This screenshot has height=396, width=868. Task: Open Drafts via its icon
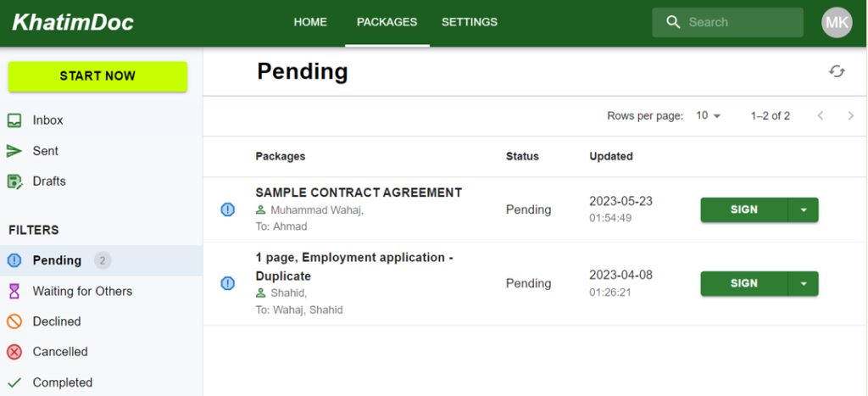(14, 181)
